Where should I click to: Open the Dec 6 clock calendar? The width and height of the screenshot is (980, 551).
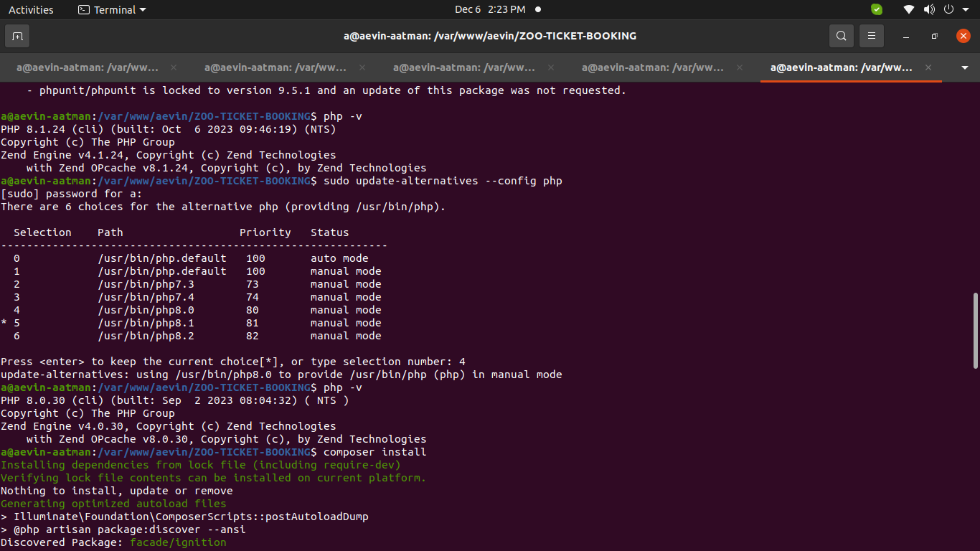pos(490,9)
